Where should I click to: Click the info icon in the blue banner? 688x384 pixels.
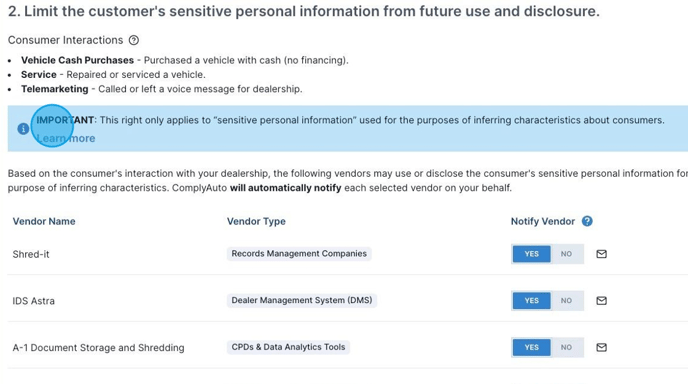click(23, 129)
